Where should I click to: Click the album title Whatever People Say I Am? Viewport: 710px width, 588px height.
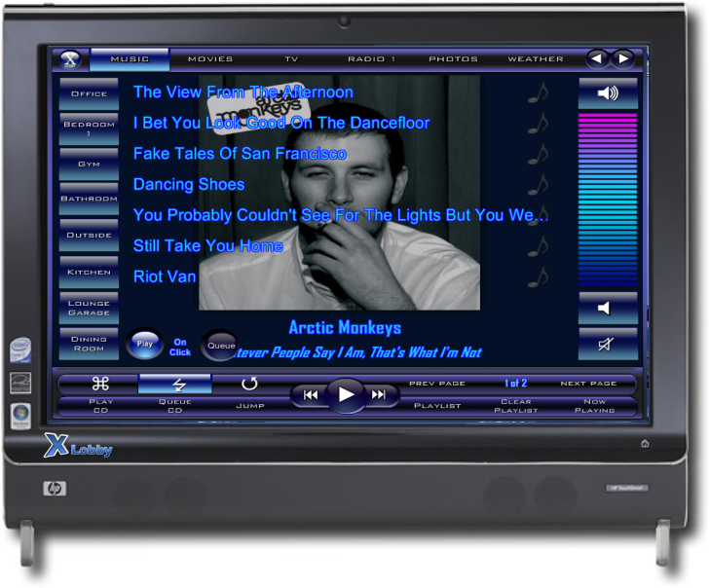pyautogui.click(x=357, y=352)
